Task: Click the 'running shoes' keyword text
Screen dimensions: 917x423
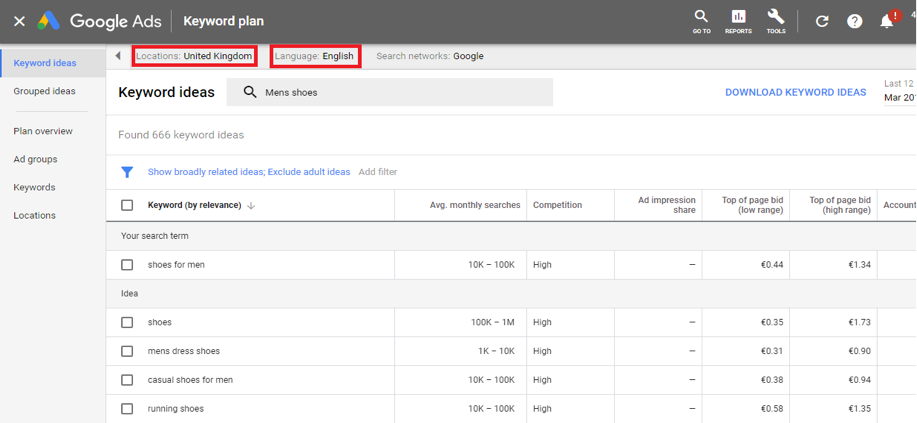Action: (175, 408)
